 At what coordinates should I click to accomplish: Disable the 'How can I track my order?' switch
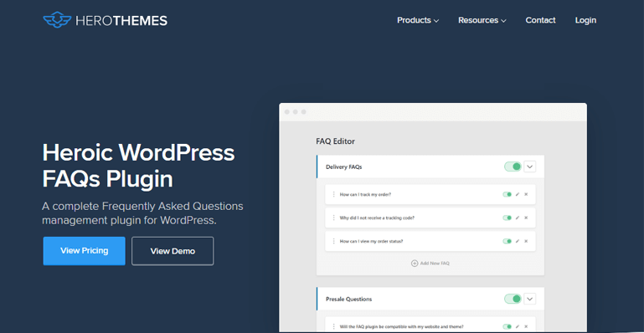point(507,194)
